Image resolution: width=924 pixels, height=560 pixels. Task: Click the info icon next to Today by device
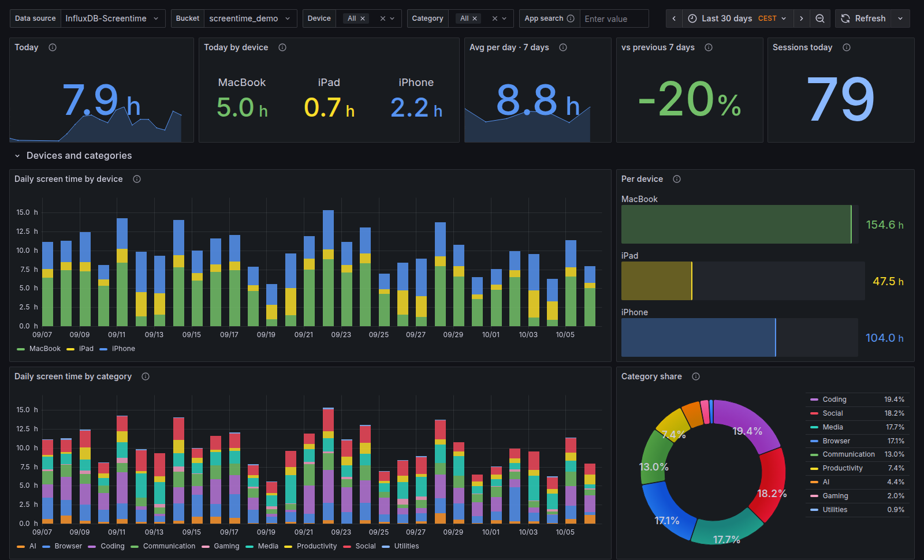pos(282,47)
